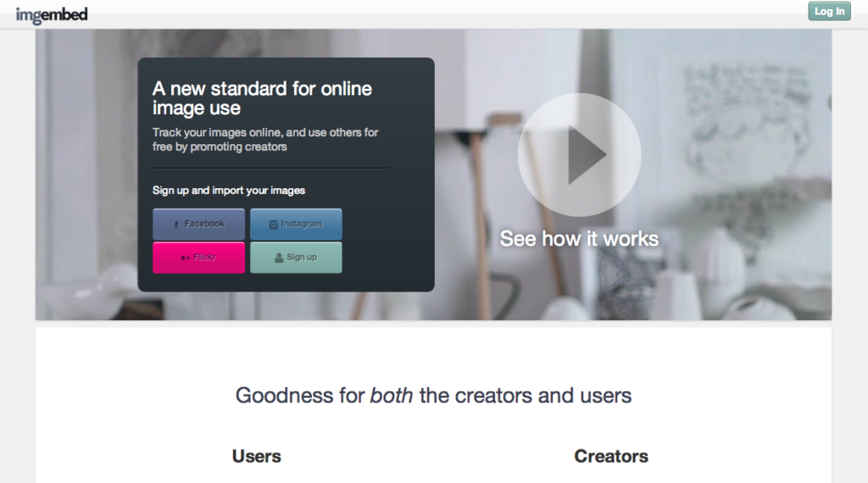868x483 pixels.
Task: Click the imgembed logo
Action: [x=52, y=15]
